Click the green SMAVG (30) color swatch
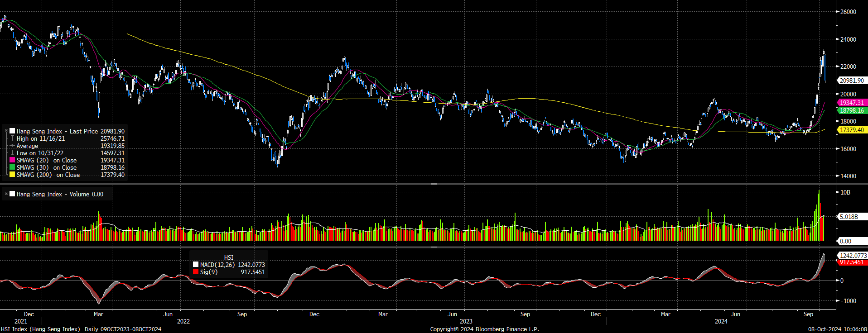This screenshot has height=333, width=868. (x=12, y=167)
